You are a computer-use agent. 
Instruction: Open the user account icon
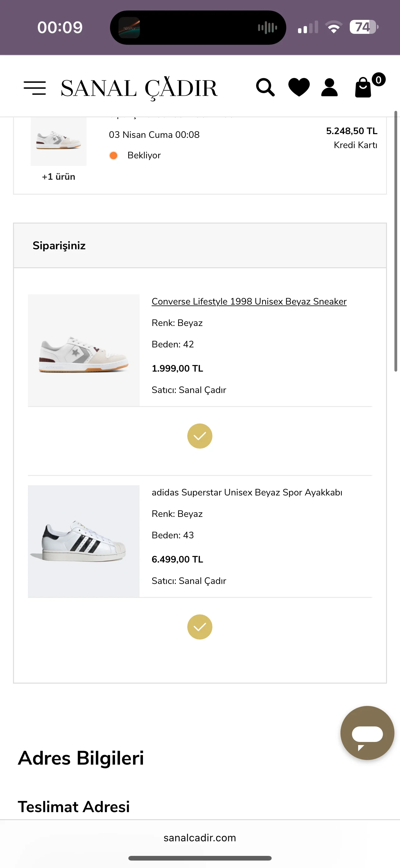[329, 88]
